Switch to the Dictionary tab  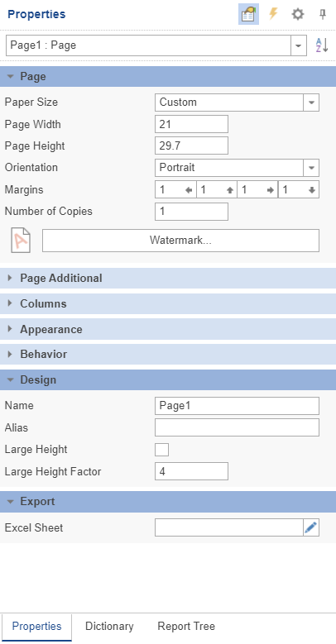(x=109, y=627)
